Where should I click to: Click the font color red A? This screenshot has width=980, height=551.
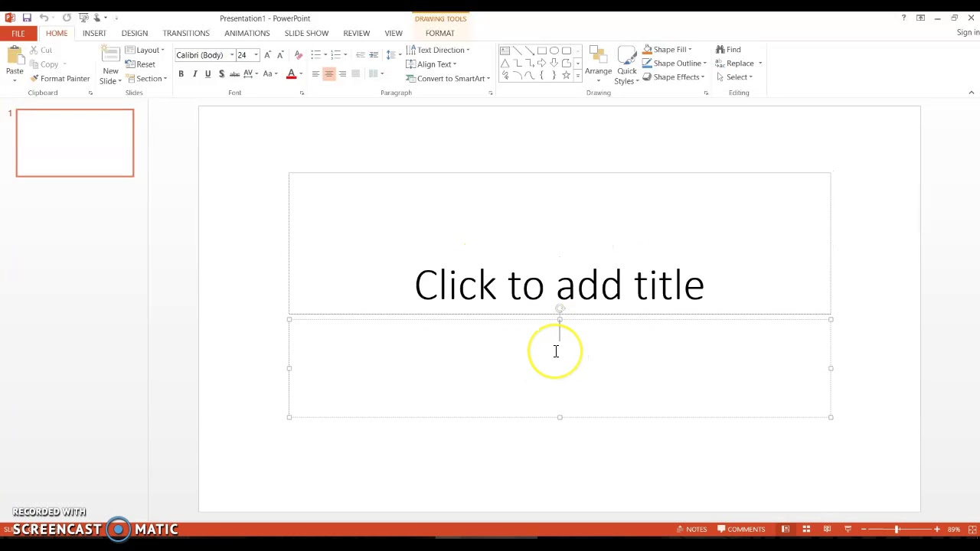[x=291, y=74]
